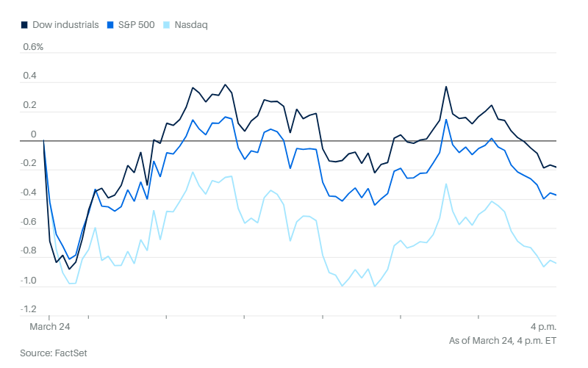The image size is (588, 368).
Task: Click the -0.4 y-axis label
Action: tap(28, 192)
